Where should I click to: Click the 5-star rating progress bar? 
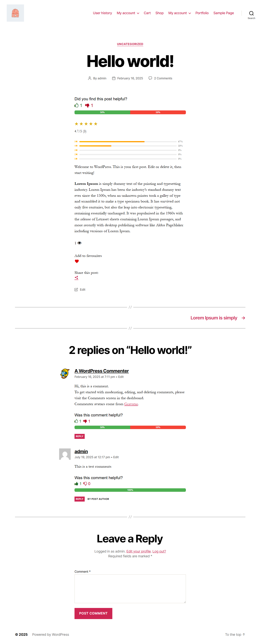pyautogui.click(x=128, y=141)
